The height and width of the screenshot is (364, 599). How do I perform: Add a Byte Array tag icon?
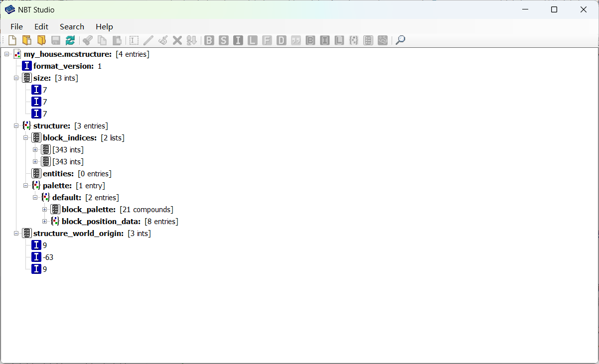[310, 40]
